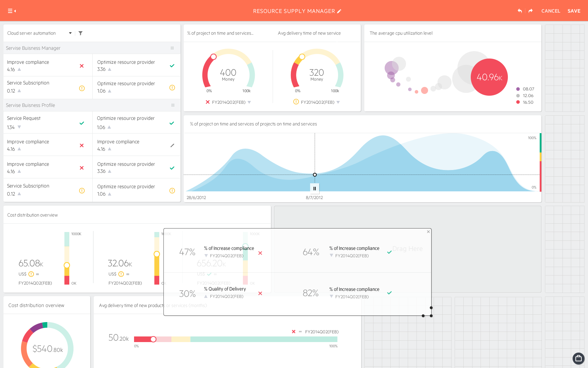Click 'The average cpu utilization level' title
Image resolution: width=588 pixels, height=368 pixels.
tap(401, 33)
